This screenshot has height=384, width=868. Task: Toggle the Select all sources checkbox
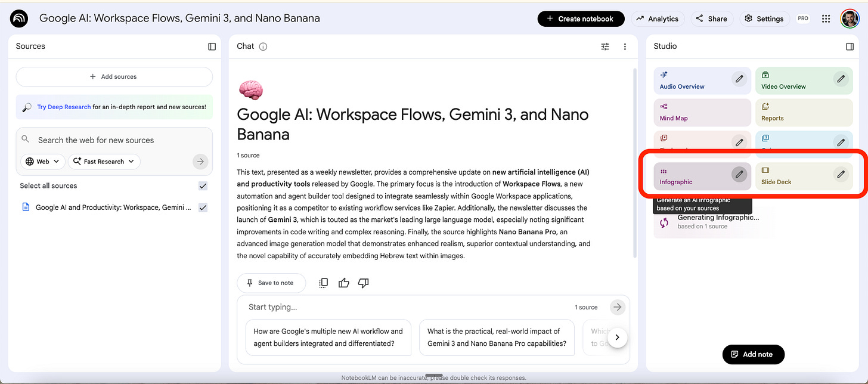(203, 186)
